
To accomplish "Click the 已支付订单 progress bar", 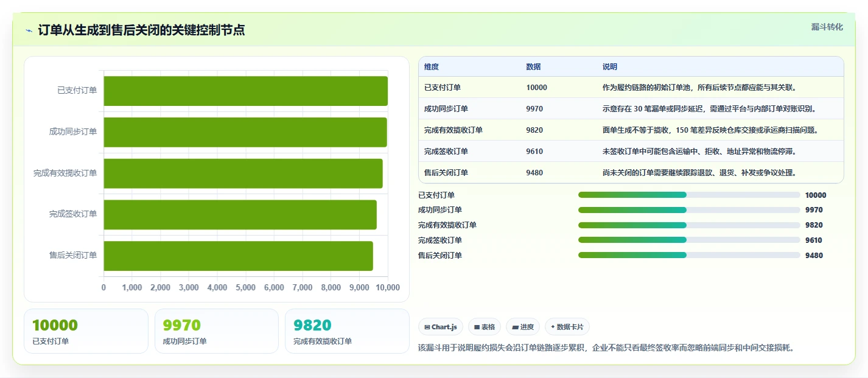I will 689,195.
